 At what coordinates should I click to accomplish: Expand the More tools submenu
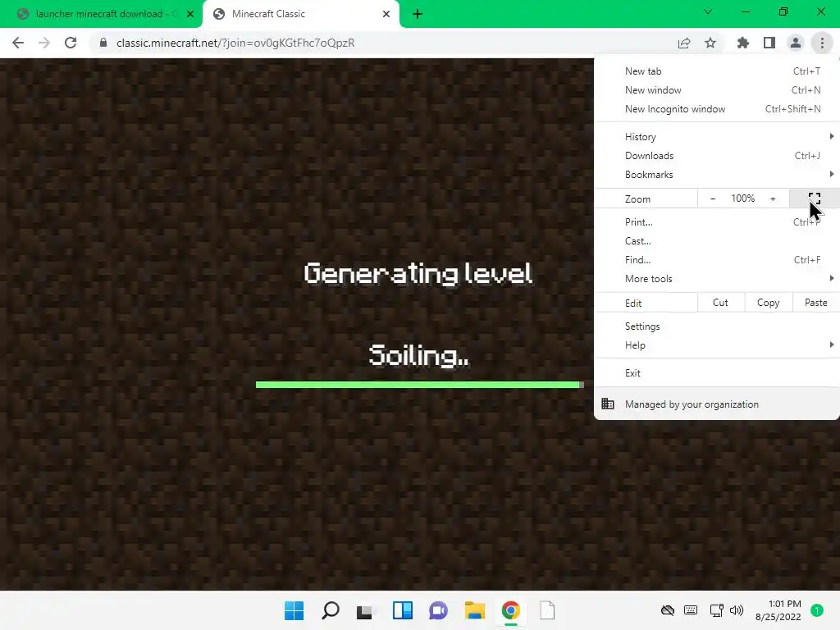tap(717, 279)
